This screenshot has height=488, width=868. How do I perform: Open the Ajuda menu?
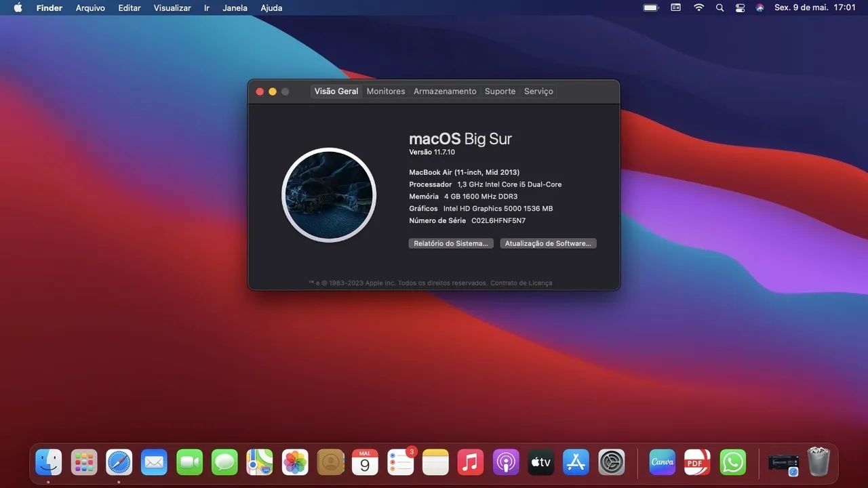point(271,7)
